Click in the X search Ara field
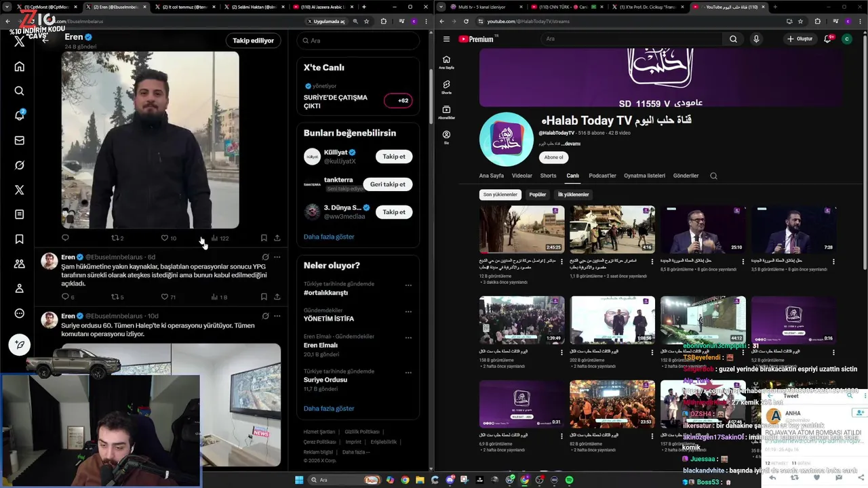Image resolution: width=868 pixels, height=488 pixels. (358, 41)
